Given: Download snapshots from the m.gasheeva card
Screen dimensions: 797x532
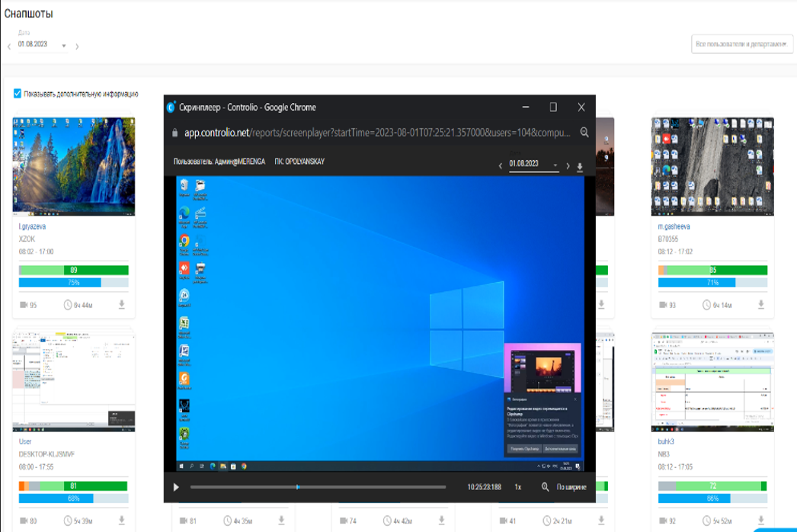Looking at the screenshot, I should pyautogui.click(x=761, y=304).
